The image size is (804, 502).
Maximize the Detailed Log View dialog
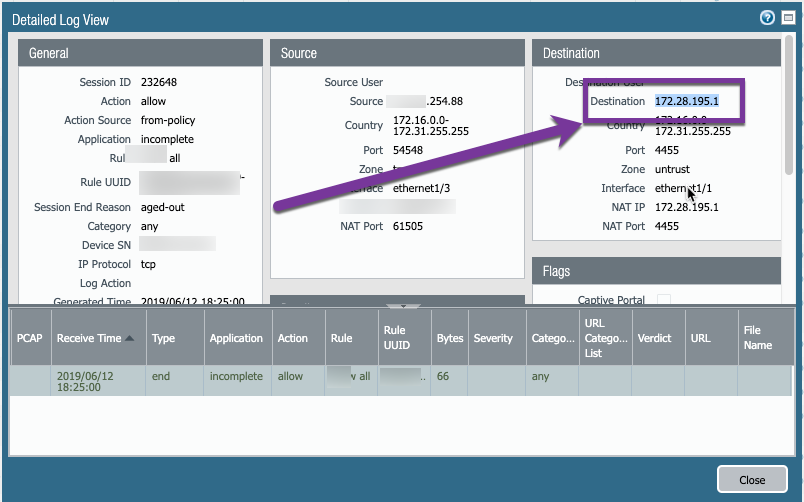click(x=786, y=18)
